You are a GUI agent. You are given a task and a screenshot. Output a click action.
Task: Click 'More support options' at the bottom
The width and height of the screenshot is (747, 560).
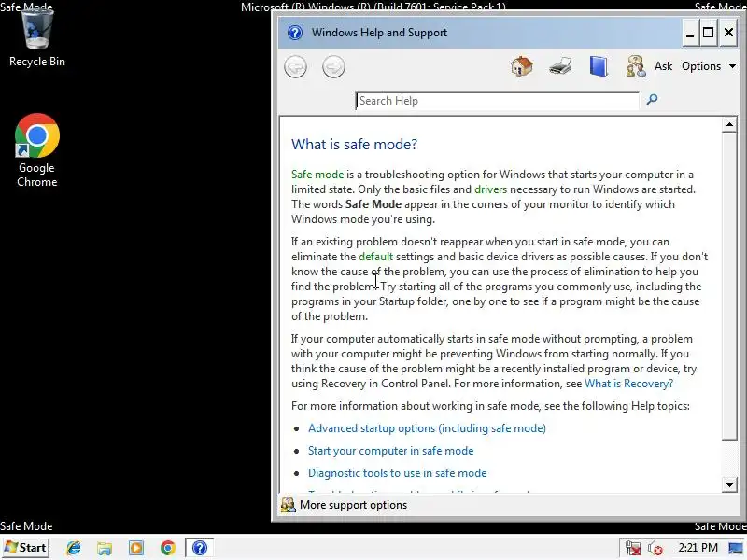click(344, 505)
